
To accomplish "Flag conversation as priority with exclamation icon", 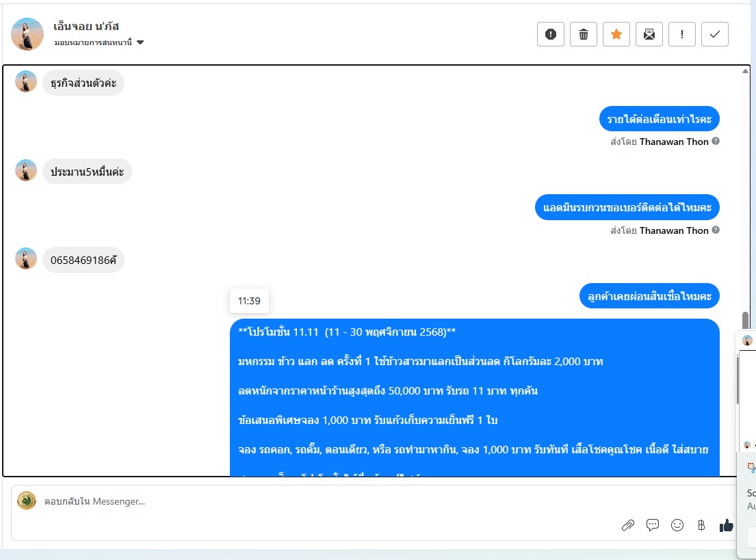I will pyautogui.click(x=681, y=34).
